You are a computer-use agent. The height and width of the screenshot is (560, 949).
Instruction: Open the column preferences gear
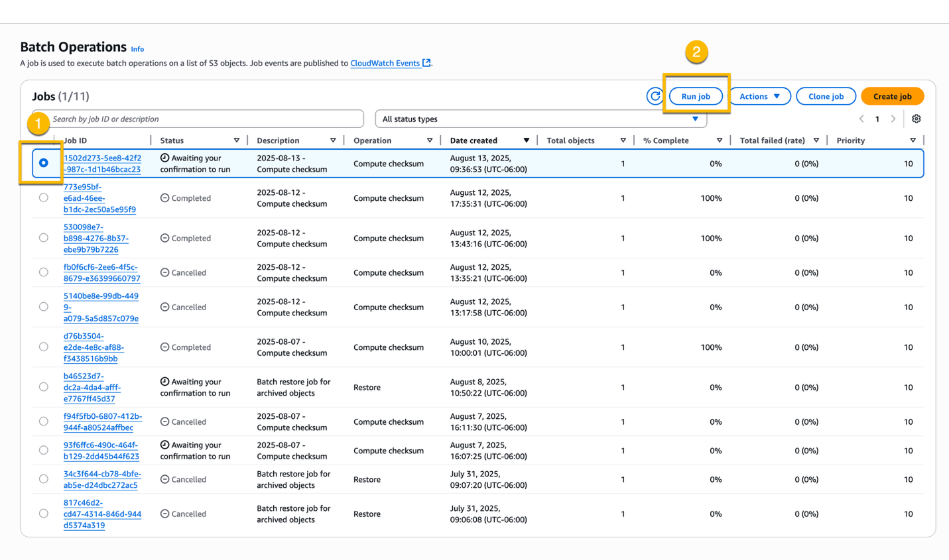pos(916,119)
